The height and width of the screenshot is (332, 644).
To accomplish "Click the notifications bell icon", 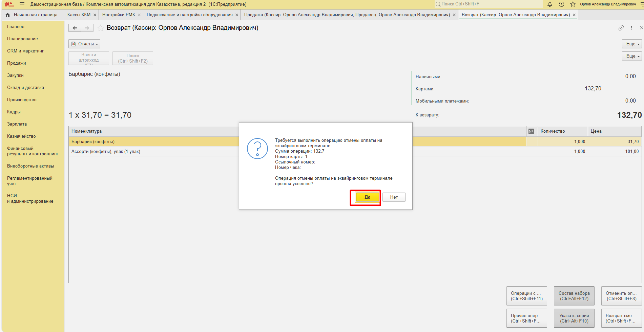I will pyautogui.click(x=550, y=4).
